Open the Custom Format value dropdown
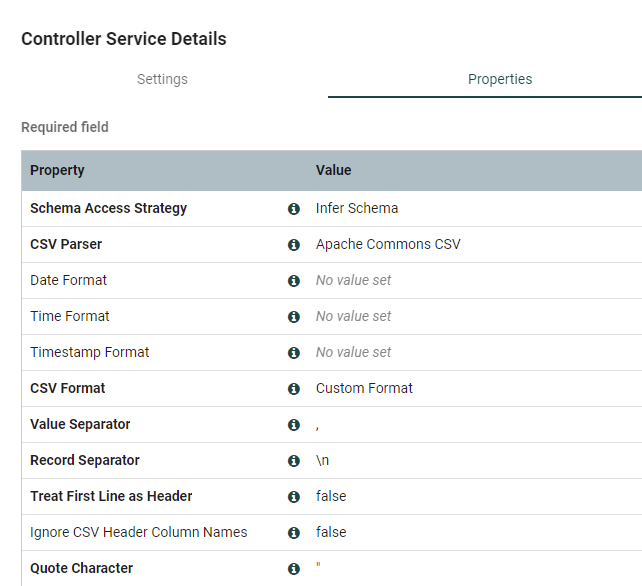This screenshot has height=586, width=642. [364, 389]
